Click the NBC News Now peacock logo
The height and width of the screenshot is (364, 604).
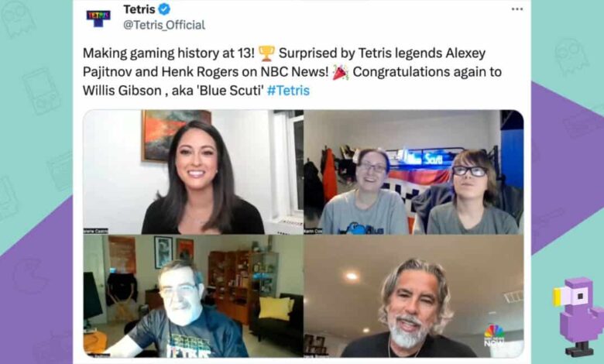click(x=494, y=335)
